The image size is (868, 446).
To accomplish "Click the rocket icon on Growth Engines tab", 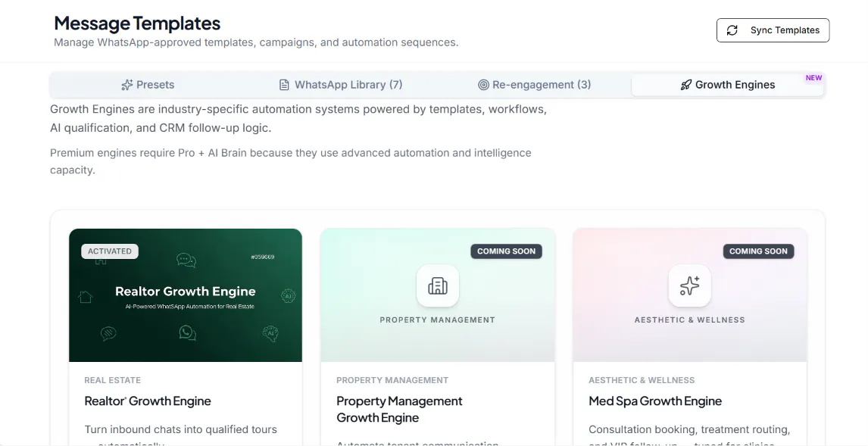I will [686, 85].
